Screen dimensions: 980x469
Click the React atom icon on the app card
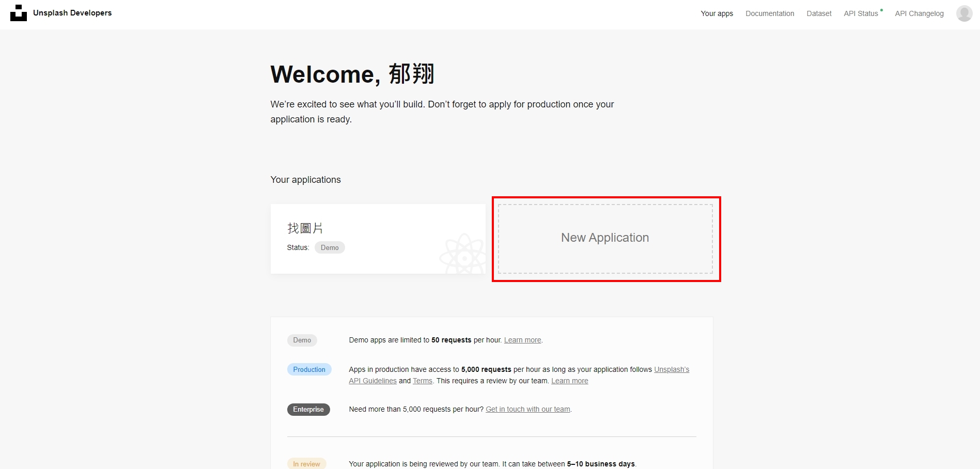click(x=463, y=255)
